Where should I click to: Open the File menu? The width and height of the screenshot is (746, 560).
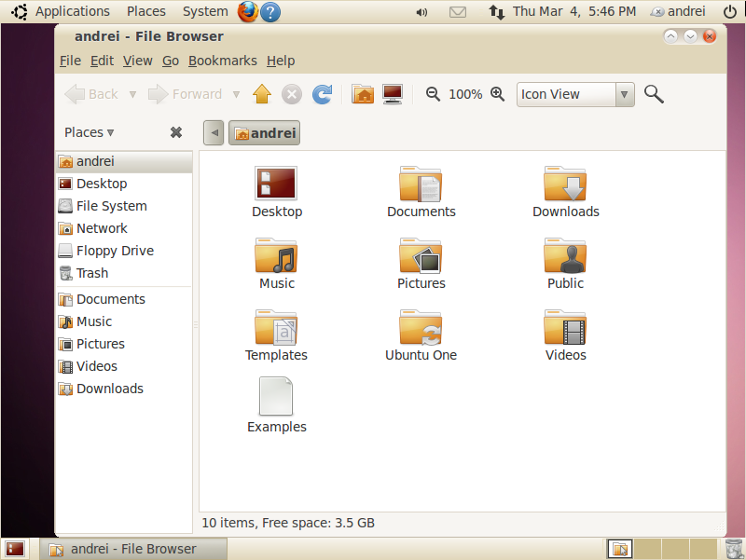tap(70, 61)
